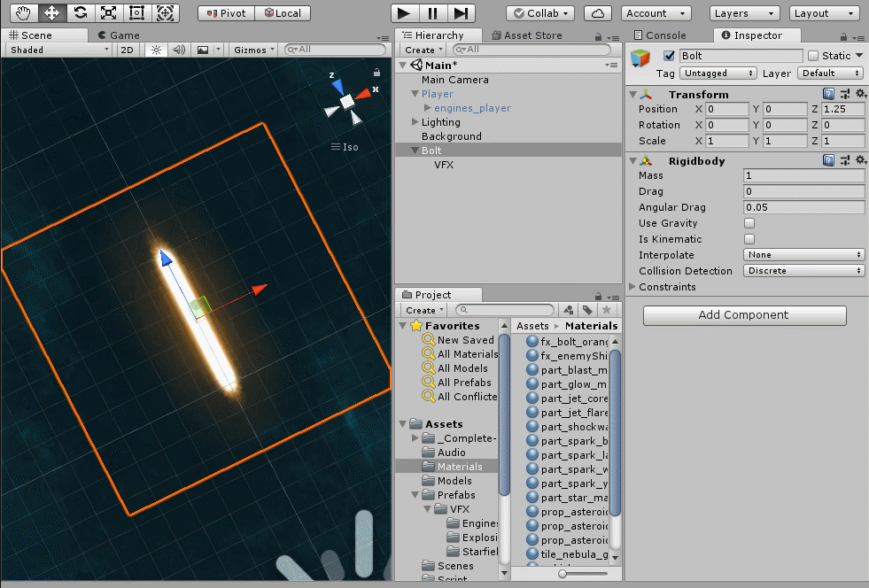Open Collision Detection Discrete dropdown

pos(803,271)
